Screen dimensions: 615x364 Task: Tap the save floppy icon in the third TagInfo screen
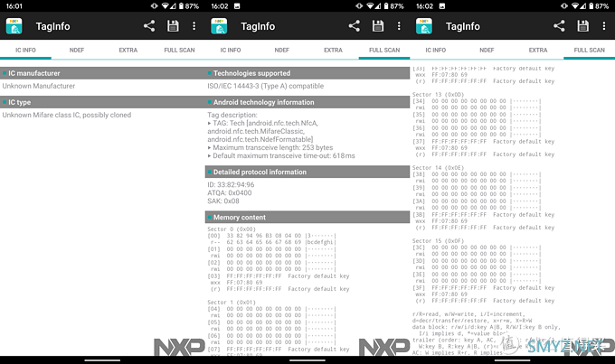(582, 26)
